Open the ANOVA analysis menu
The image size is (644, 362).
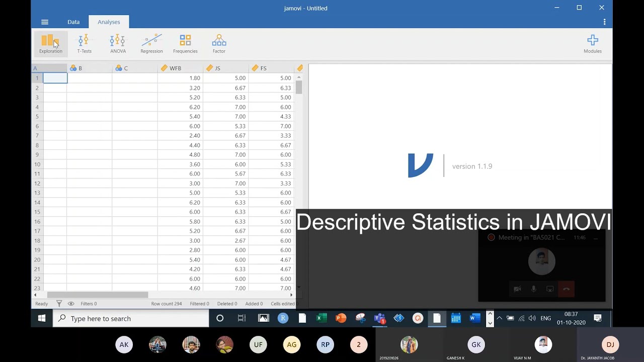[x=118, y=44]
